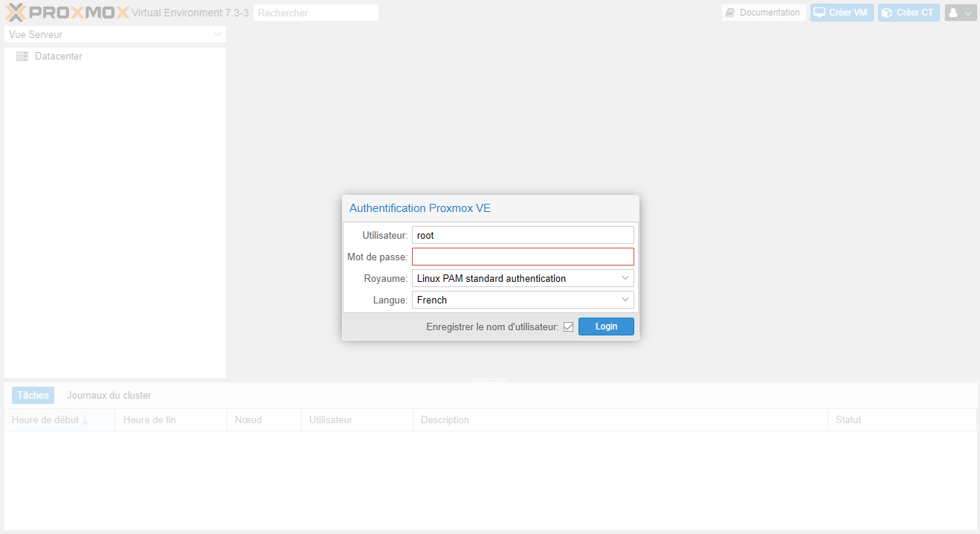Click the Utilisateur input field

point(523,236)
